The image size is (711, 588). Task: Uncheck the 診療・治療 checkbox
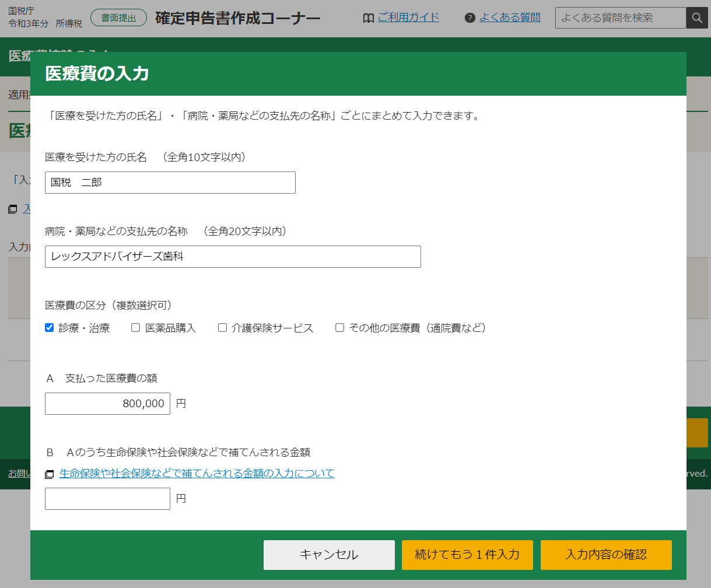point(50,328)
